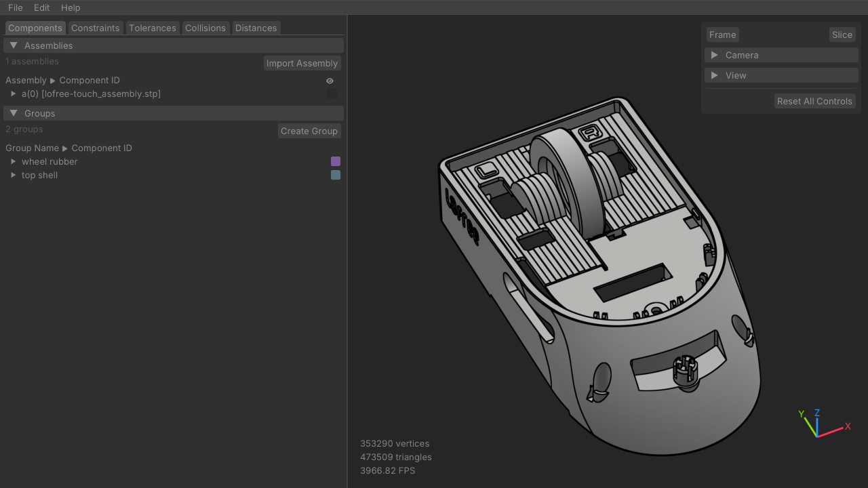Viewport: 868px width, 488px height.
Task: Click the Slice button
Action: (842, 35)
